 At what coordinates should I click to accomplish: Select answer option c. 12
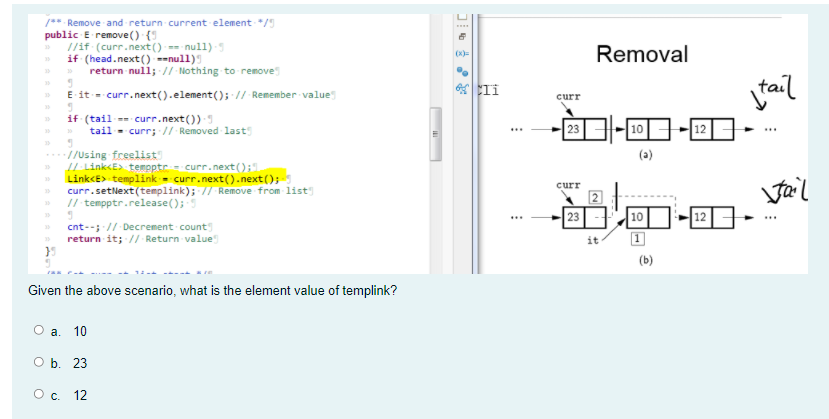pyautogui.click(x=39, y=394)
